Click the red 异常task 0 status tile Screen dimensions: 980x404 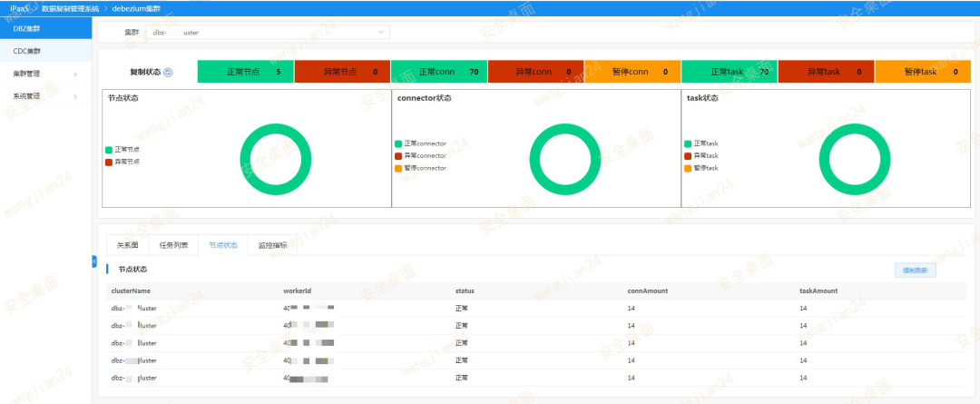pyautogui.click(x=827, y=72)
